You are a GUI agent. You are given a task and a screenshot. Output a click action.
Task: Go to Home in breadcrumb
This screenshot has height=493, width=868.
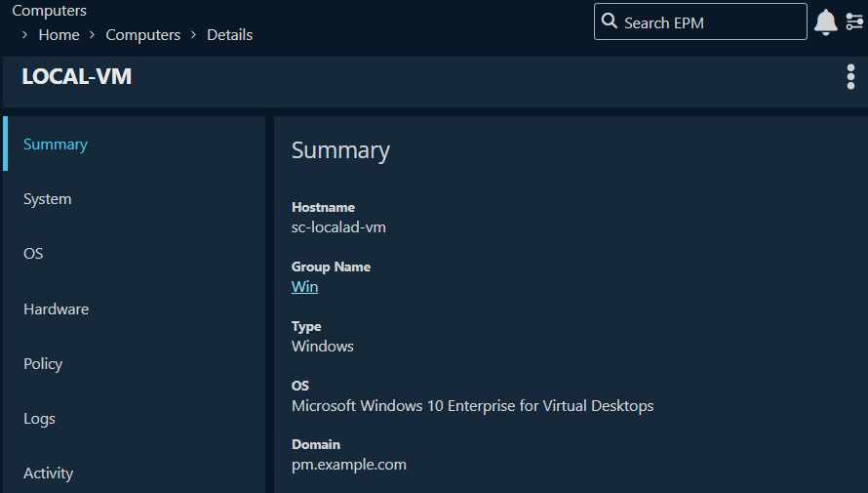(59, 35)
